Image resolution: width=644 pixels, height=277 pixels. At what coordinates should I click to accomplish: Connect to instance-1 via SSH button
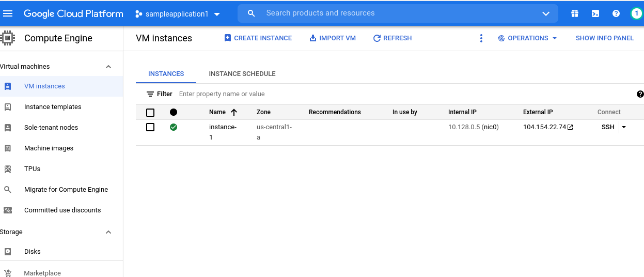pos(608,127)
